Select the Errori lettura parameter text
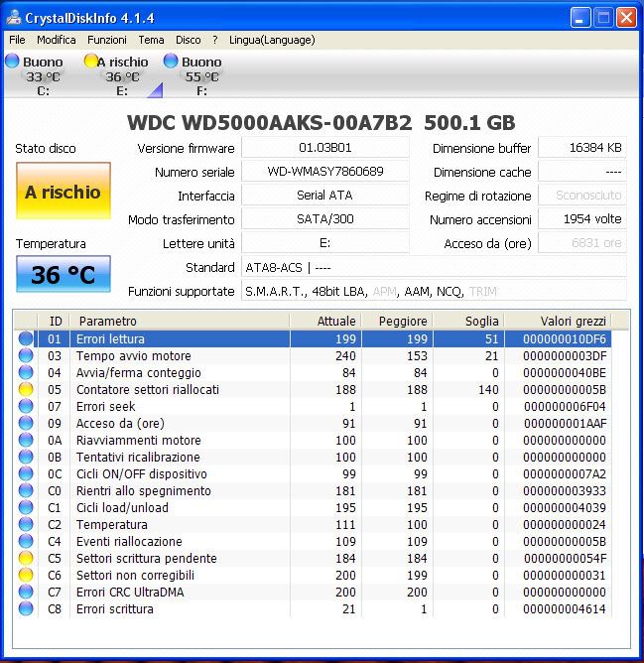644x663 pixels. click(110, 338)
